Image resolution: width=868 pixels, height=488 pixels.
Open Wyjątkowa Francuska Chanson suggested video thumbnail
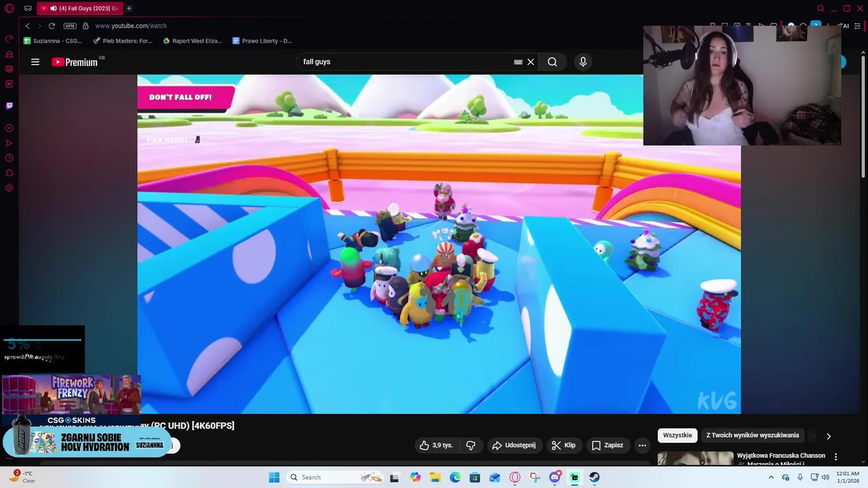point(695,459)
